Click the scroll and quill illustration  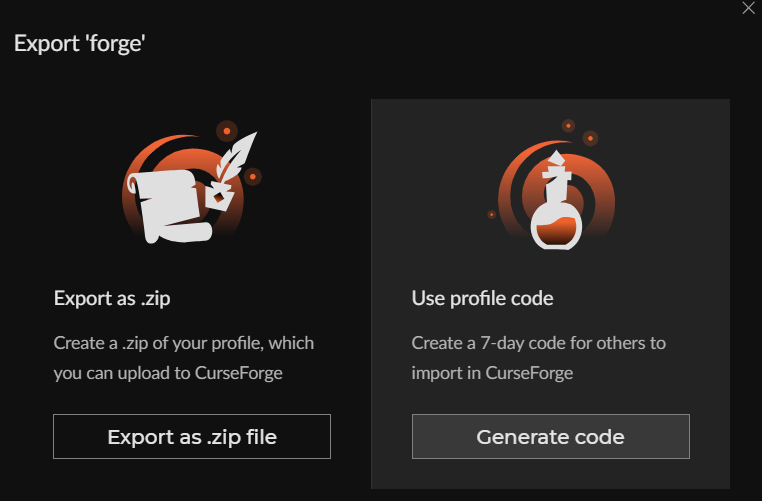[x=192, y=182]
